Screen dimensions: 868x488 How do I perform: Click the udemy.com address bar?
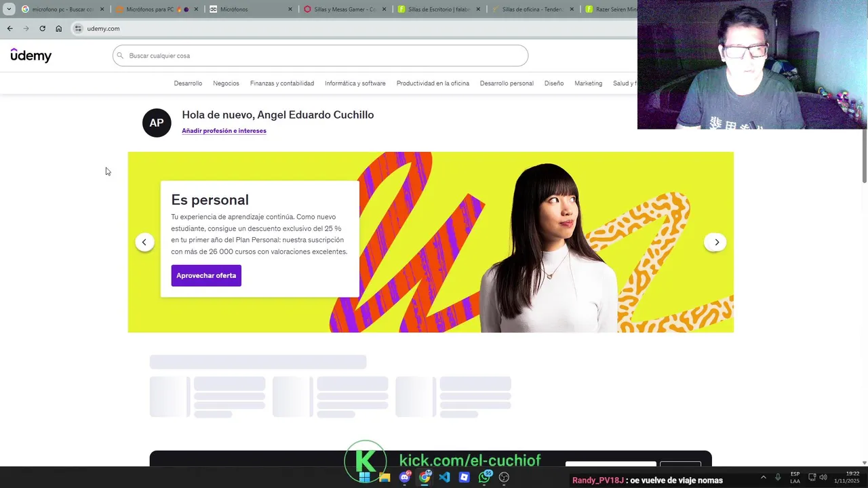(353, 28)
